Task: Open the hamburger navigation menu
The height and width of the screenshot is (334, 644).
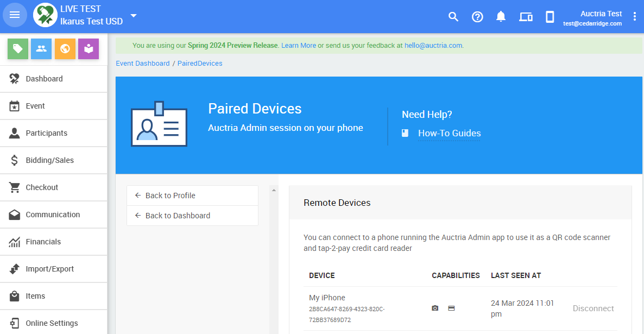Action: pyautogui.click(x=15, y=15)
